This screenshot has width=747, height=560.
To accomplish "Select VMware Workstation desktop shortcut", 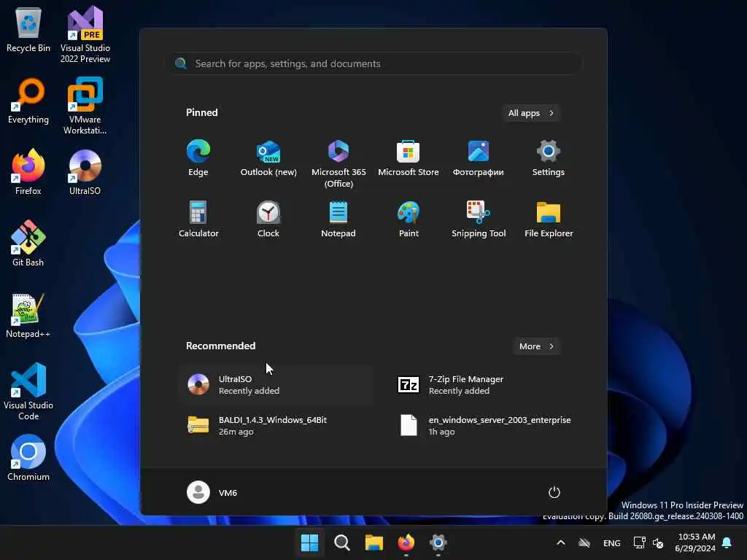I will click(x=85, y=106).
